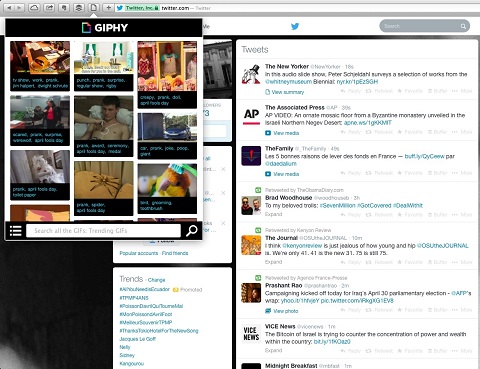Click the Buffer stacked-layers extension icon
Viewport: 480px width, 369px height.
pyautogui.click(x=79, y=8)
